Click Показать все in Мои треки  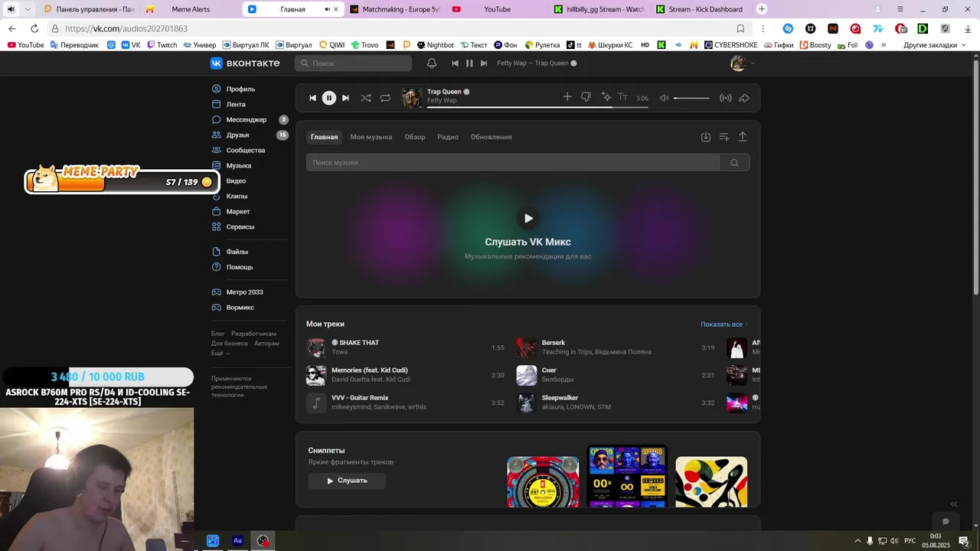(x=724, y=324)
